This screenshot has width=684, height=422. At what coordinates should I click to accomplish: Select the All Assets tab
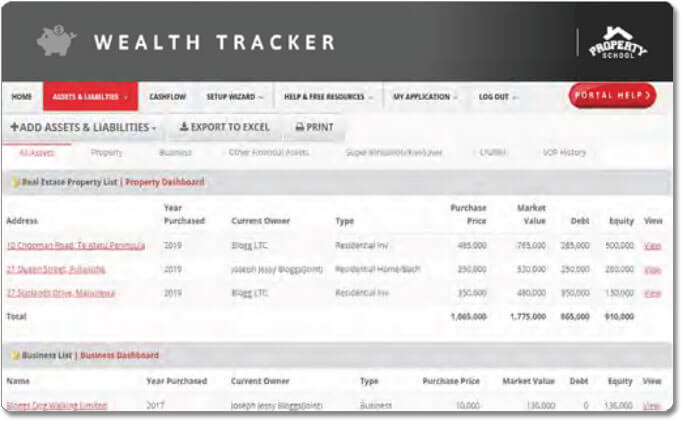coord(37,153)
